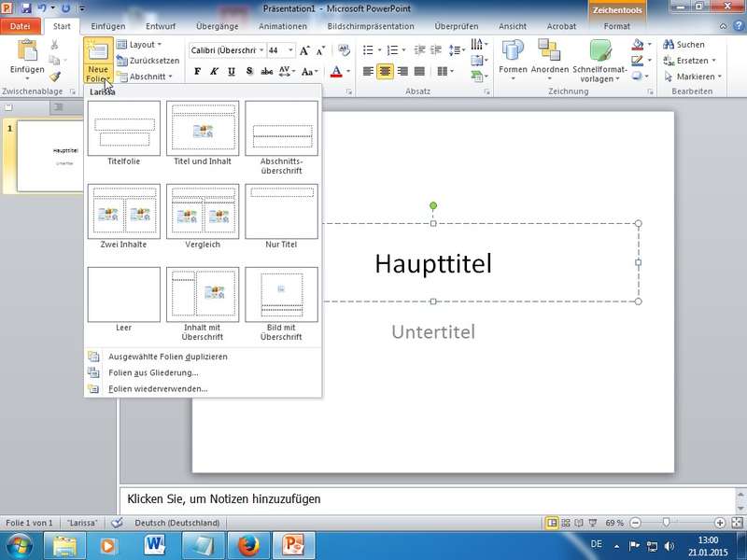Toggle underline text formatting
Viewport: 747px width, 560px height.
pyautogui.click(x=232, y=71)
